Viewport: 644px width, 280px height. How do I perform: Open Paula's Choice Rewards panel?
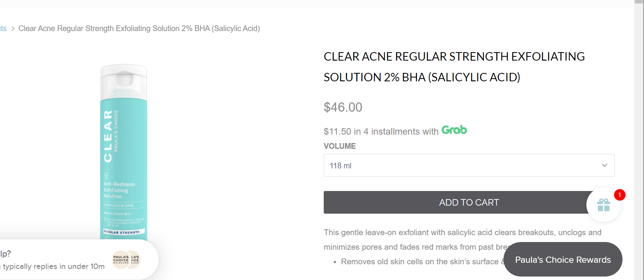(x=563, y=259)
